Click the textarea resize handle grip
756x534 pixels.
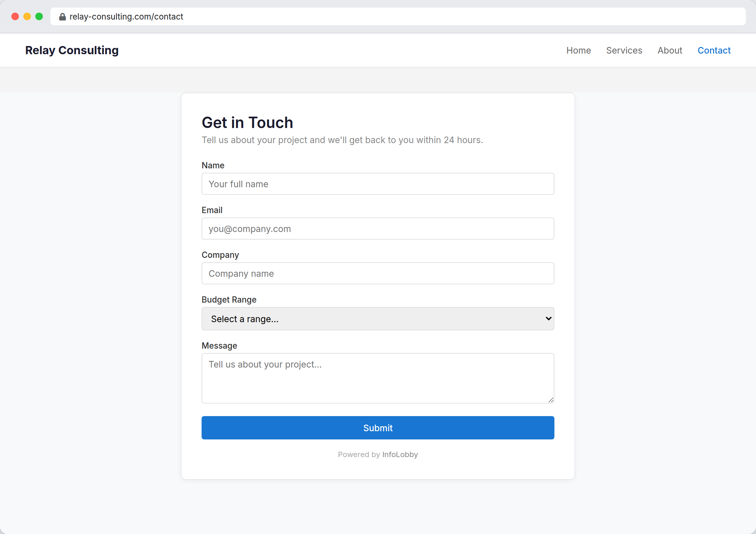[x=551, y=399]
